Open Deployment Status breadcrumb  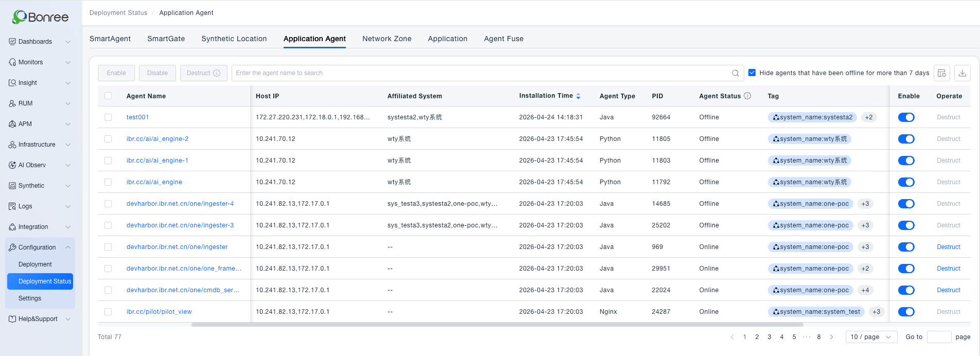pyautogui.click(x=118, y=13)
